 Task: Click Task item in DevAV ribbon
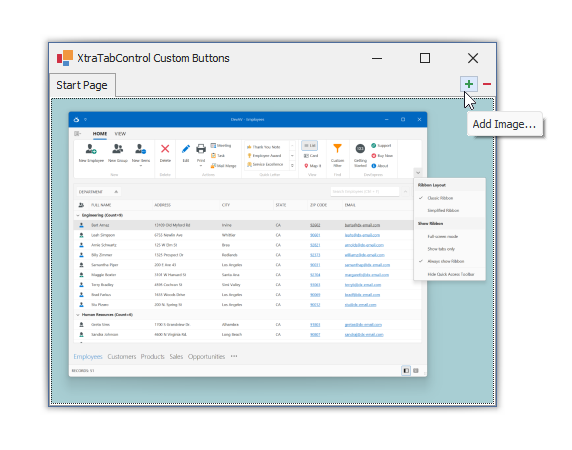[218, 156]
